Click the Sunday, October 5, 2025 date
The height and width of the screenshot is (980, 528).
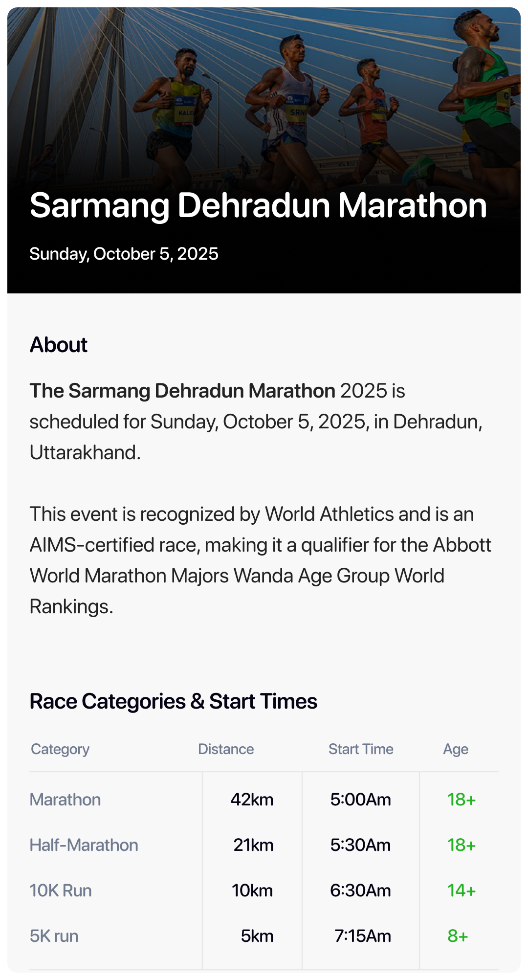click(124, 254)
